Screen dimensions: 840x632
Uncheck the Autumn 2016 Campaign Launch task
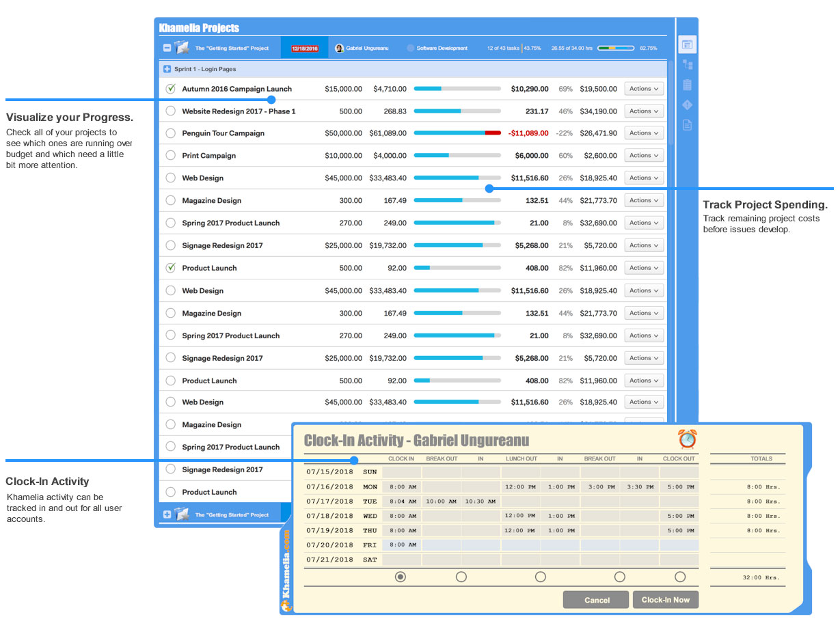point(171,89)
